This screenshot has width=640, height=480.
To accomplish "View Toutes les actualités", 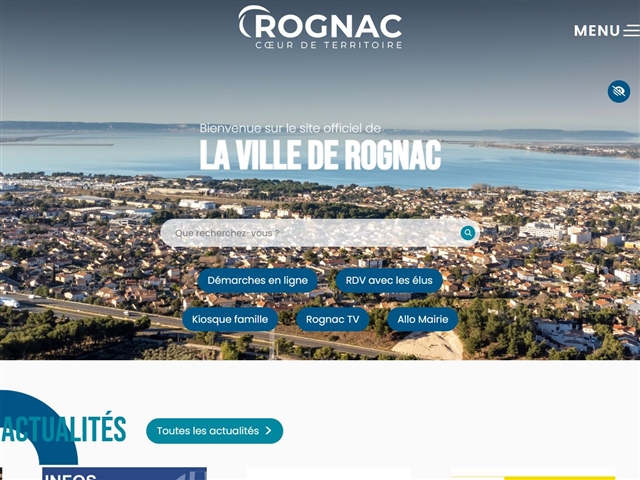I will point(214,431).
